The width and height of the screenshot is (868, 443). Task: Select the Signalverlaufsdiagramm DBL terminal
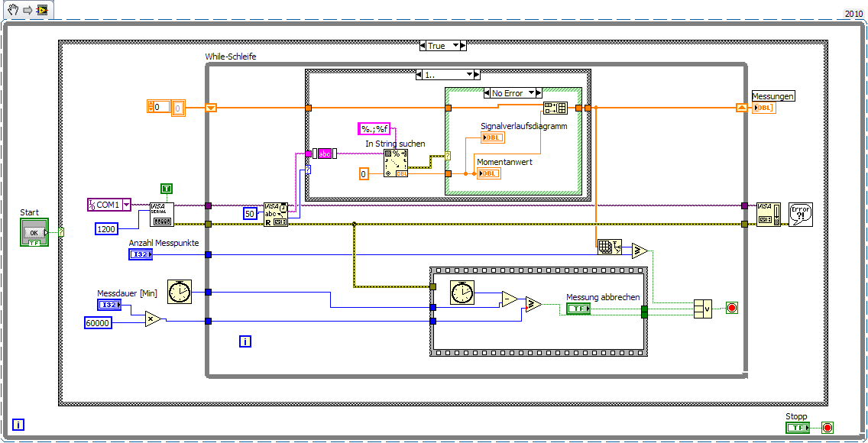click(493, 137)
